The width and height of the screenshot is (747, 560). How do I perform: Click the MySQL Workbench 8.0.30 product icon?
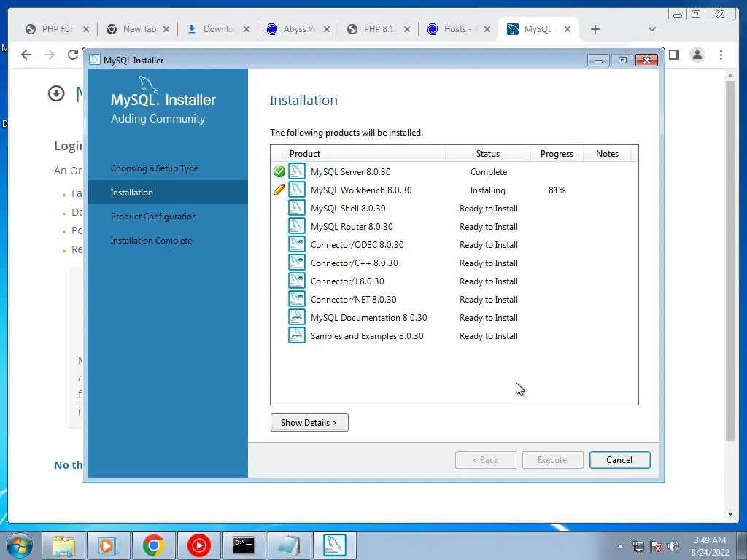[x=296, y=190]
